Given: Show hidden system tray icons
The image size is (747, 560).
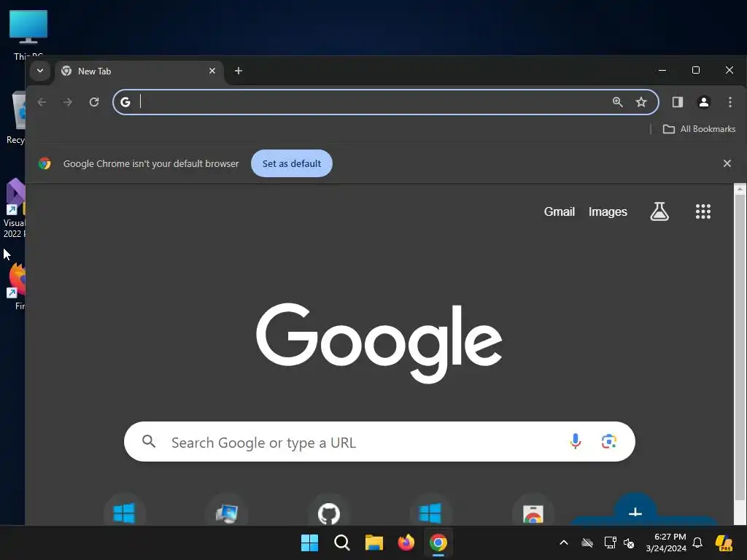Looking at the screenshot, I should click(564, 542).
